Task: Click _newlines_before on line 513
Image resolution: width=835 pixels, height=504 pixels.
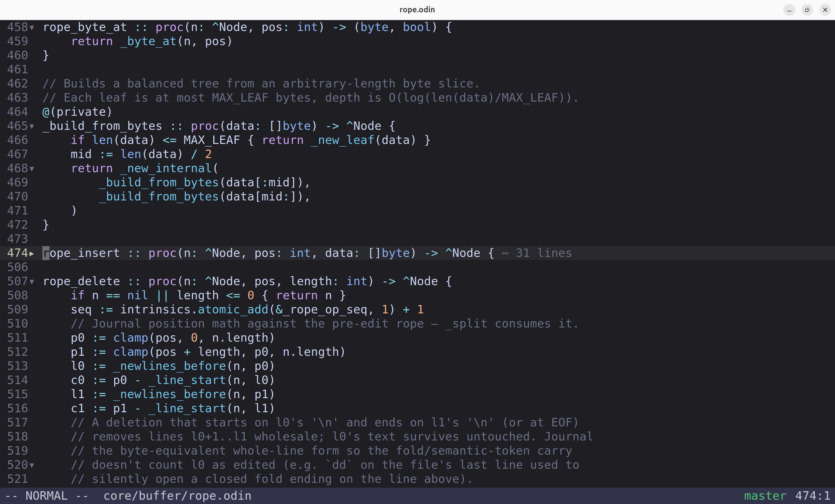Action: click(169, 366)
